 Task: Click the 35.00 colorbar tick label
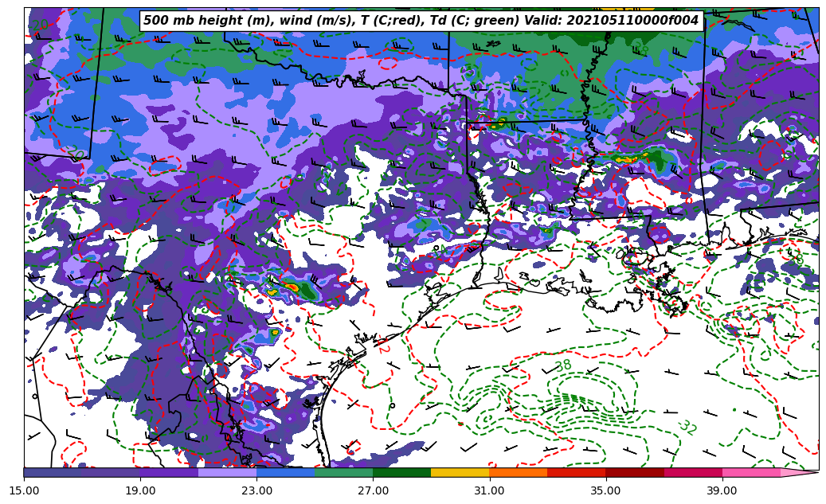click(606, 490)
